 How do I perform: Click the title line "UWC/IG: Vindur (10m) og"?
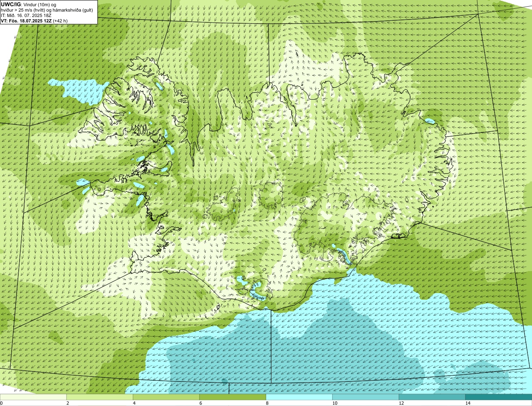tap(28, 4)
